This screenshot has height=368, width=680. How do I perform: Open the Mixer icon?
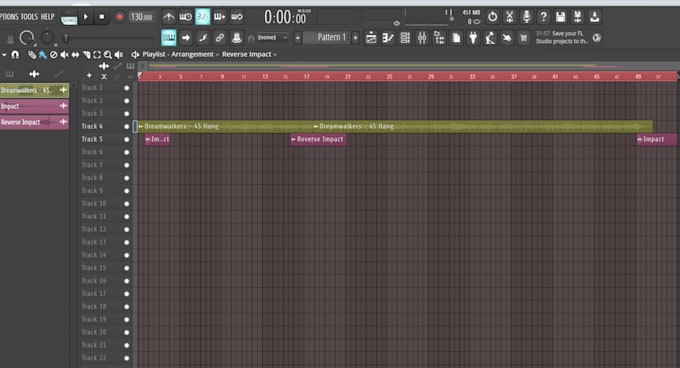point(422,38)
